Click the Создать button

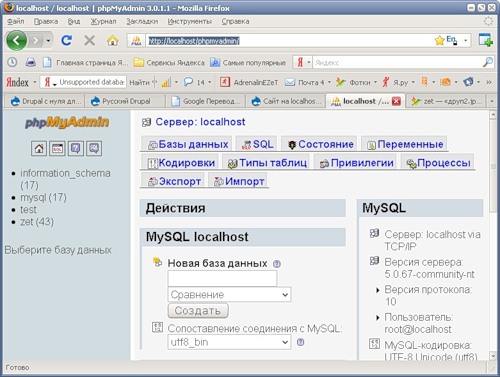tap(198, 310)
